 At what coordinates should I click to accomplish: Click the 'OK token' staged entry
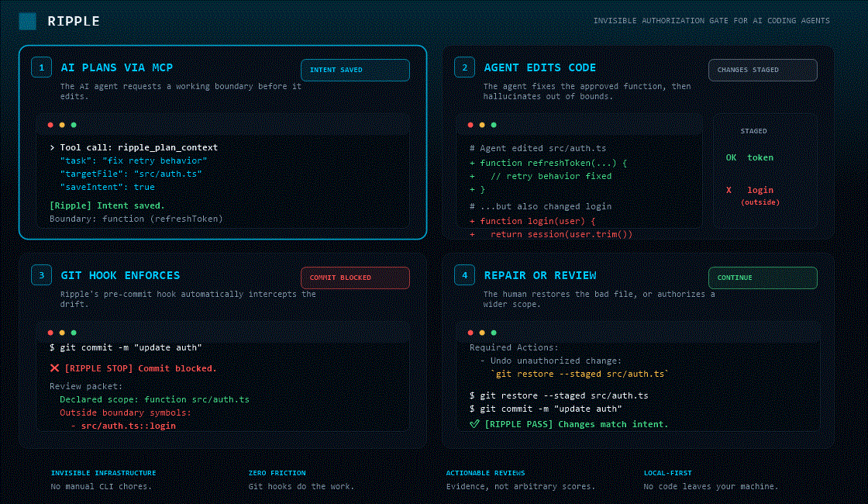coord(749,158)
